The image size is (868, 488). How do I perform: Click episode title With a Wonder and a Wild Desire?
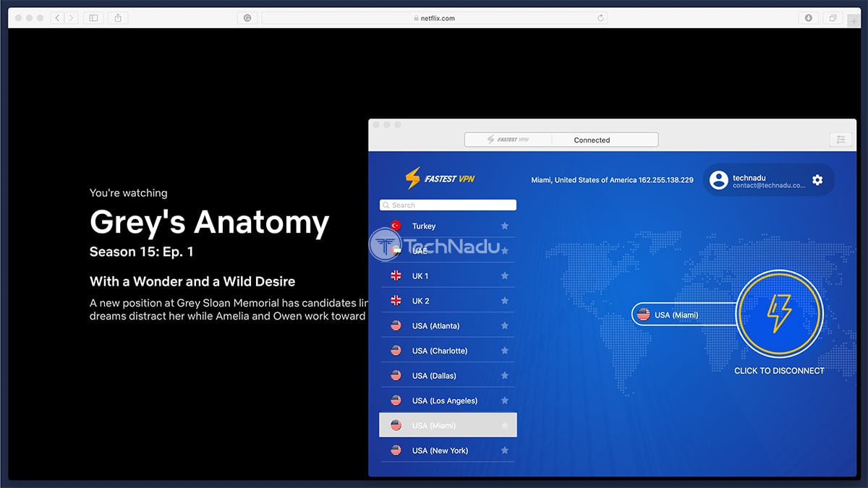click(192, 281)
